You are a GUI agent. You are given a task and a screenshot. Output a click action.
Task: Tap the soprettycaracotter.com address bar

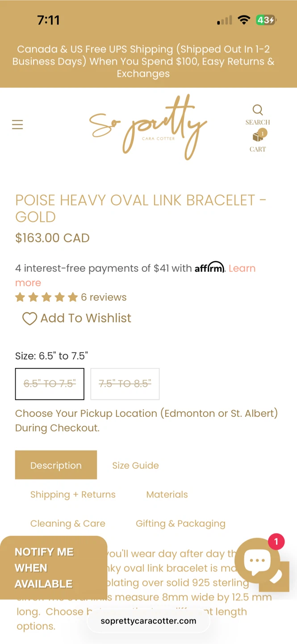[148, 621]
